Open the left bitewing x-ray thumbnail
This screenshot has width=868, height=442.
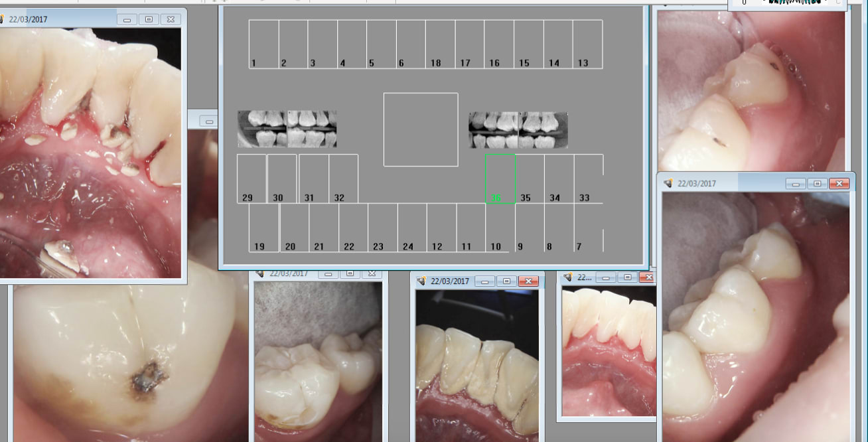click(287, 129)
